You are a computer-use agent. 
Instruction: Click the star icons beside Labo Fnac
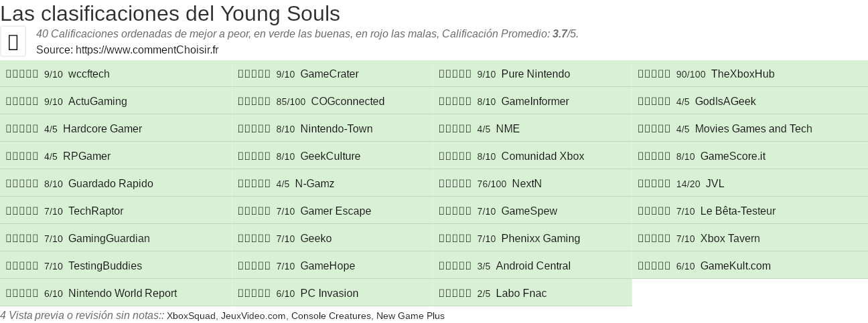click(455, 294)
